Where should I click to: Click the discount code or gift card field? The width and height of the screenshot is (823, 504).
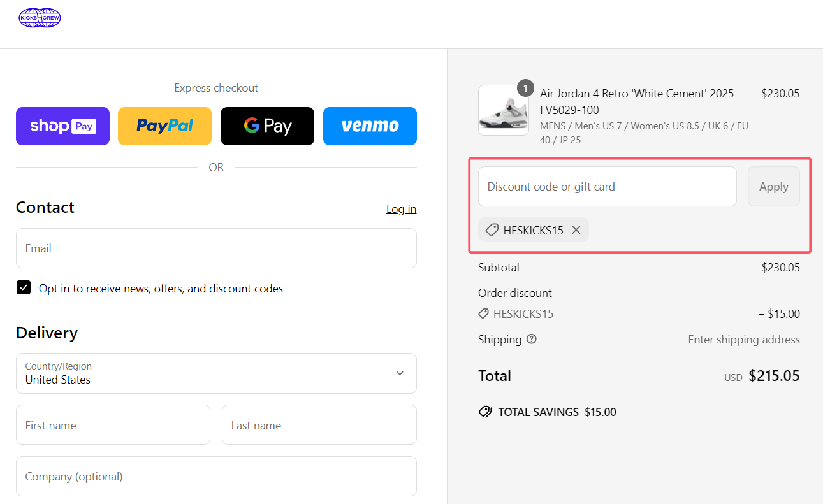[607, 187]
